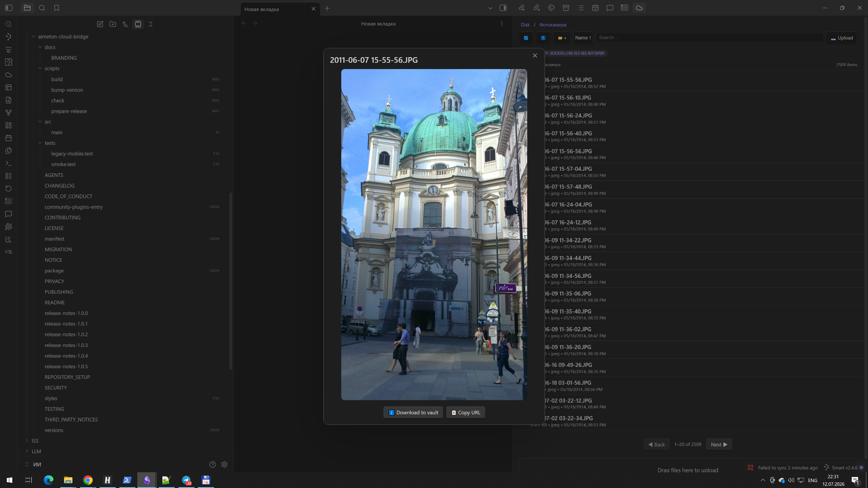Go Back one page of files
This screenshot has width=868, height=488.
coord(657,444)
